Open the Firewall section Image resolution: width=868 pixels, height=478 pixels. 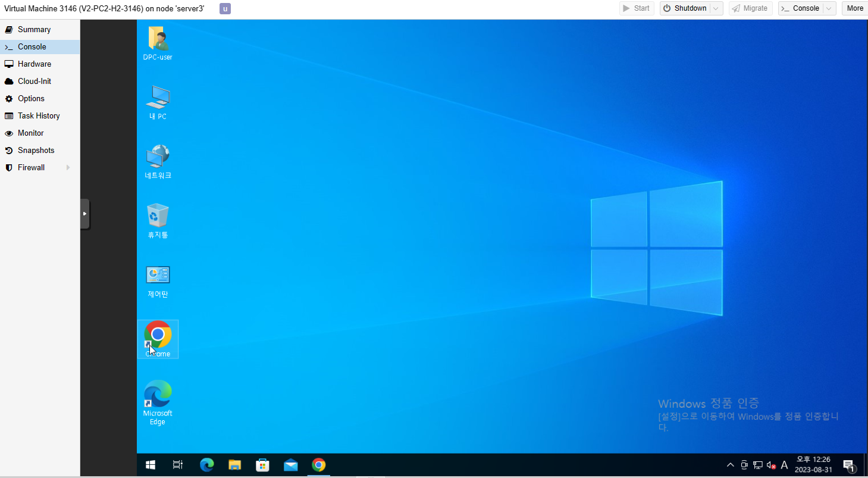pyautogui.click(x=40, y=167)
